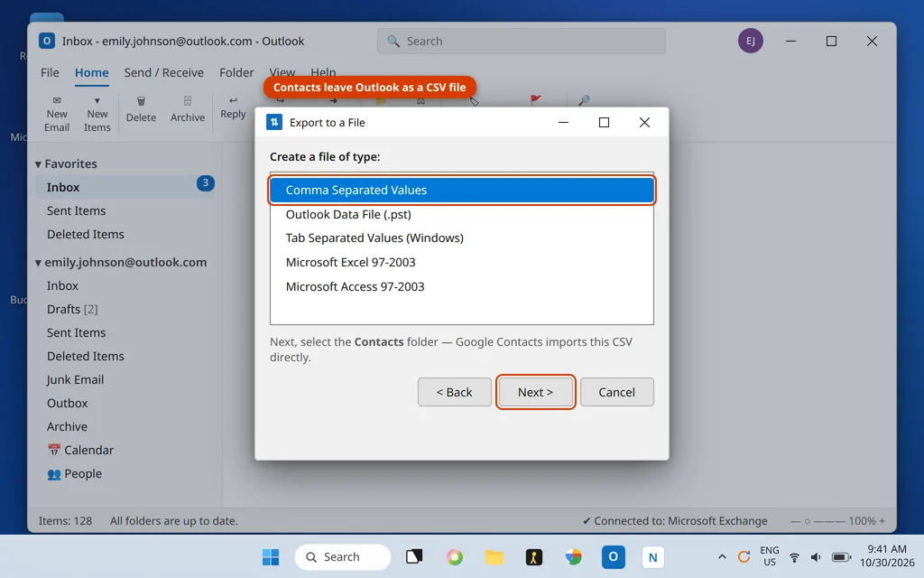The image size is (924, 578).
Task: Click the EJ account avatar
Action: (x=750, y=41)
